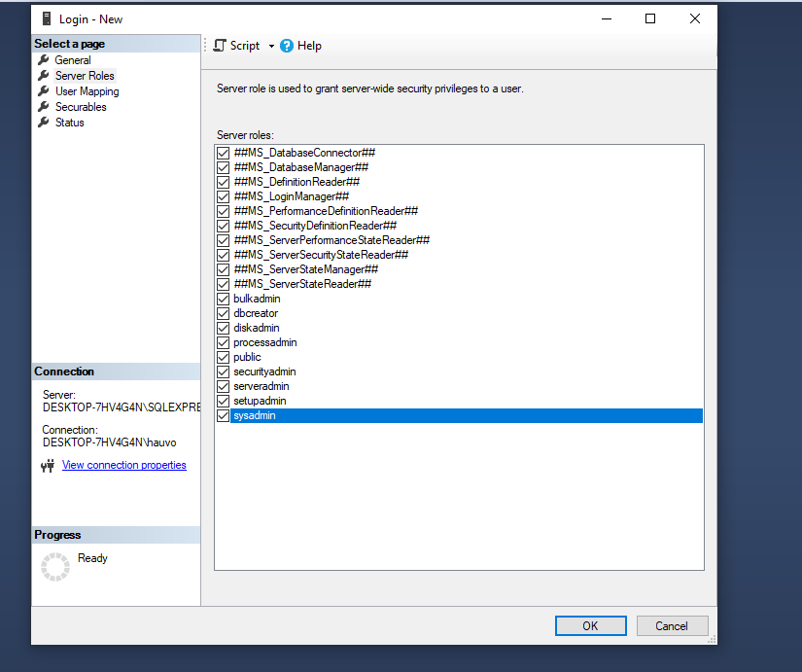Maximize the Login - New window

650,18
